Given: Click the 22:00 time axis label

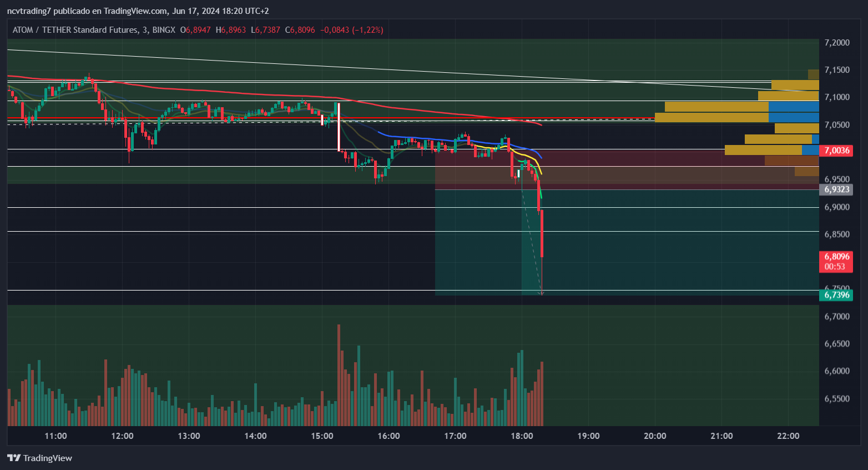Looking at the screenshot, I should tap(788, 436).
